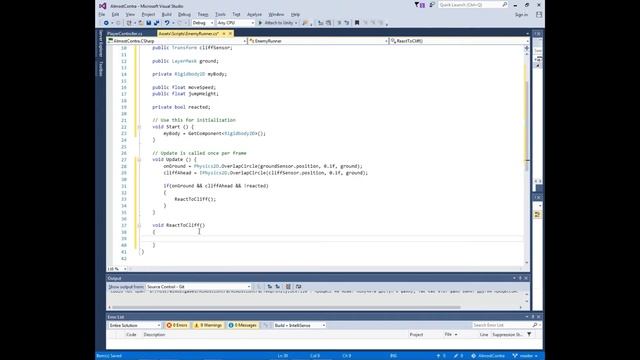Open the Analyze menu
The image size is (640, 360).
pos(254,14)
